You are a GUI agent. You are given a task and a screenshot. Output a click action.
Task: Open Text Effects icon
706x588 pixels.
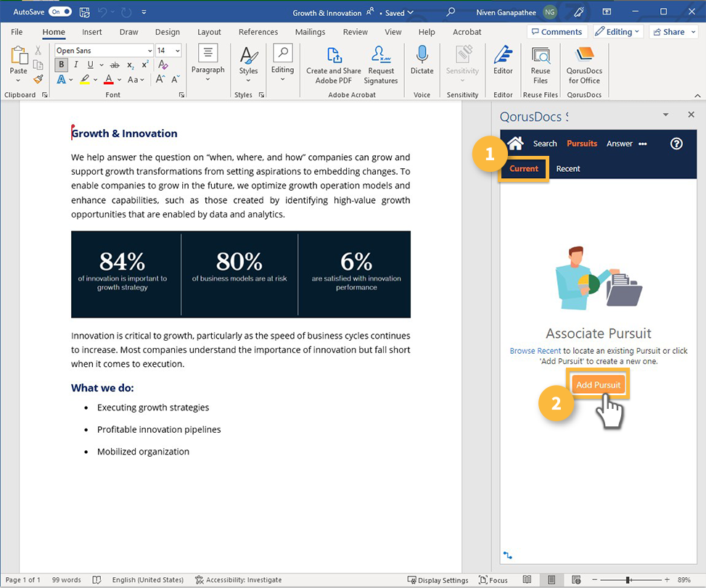tap(61, 80)
